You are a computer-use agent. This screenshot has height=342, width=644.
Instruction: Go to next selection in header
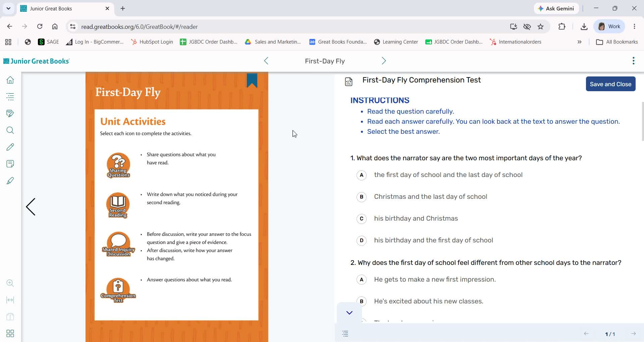pos(384,61)
